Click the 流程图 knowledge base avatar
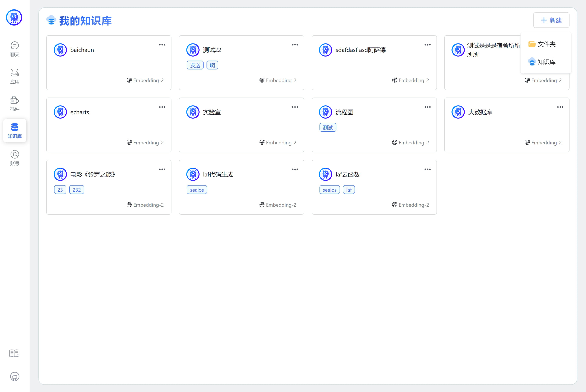Image resolution: width=586 pixels, height=392 pixels. 325,112
